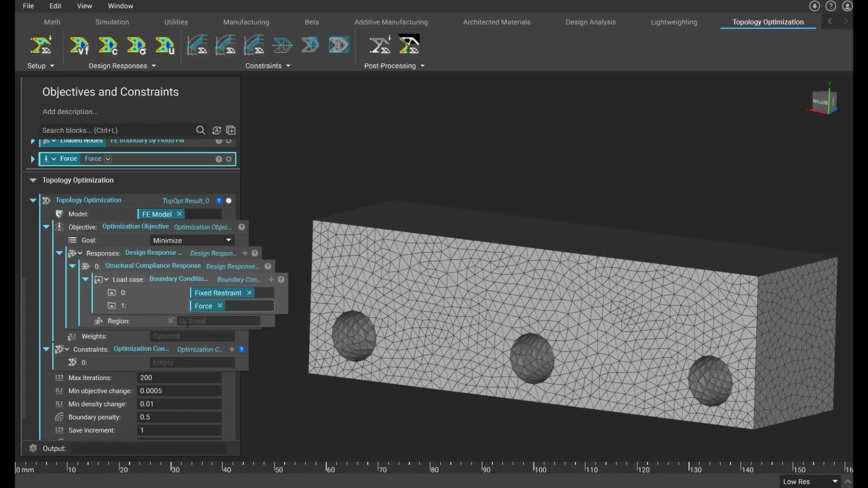Click the first Post-Processing icon with arrow

tap(380, 45)
